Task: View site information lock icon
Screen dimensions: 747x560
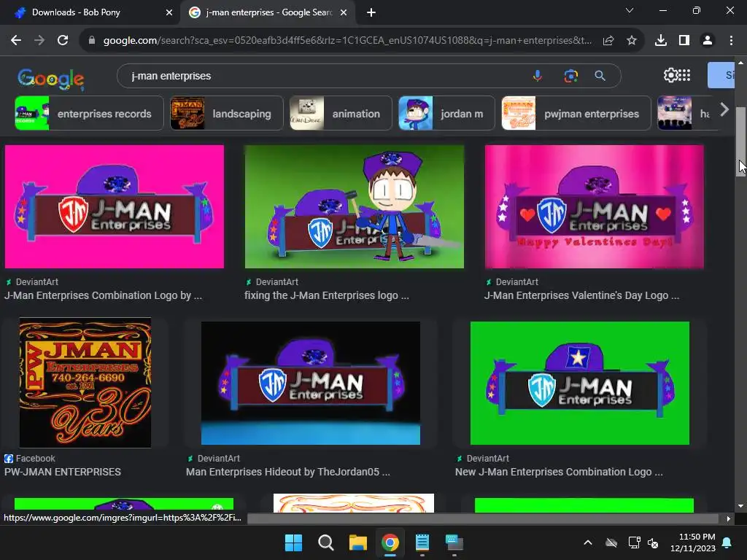Action: pyautogui.click(x=92, y=41)
